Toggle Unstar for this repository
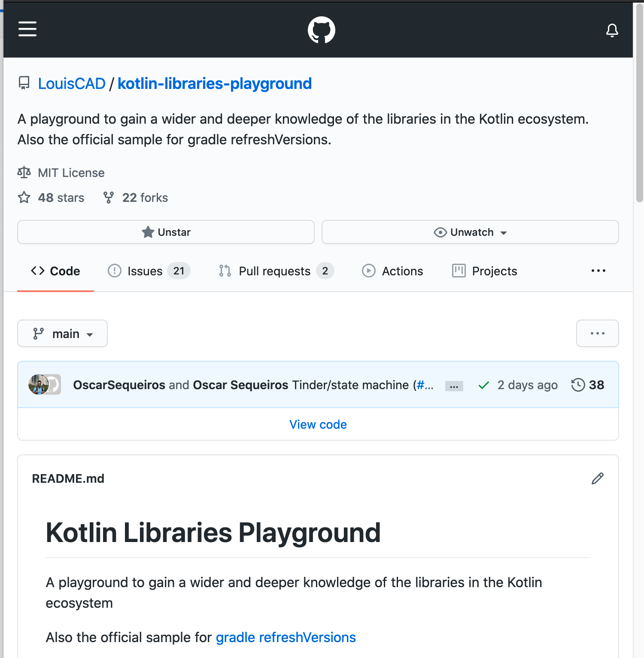Viewport: 644px width, 658px height. [x=166, y=232]
